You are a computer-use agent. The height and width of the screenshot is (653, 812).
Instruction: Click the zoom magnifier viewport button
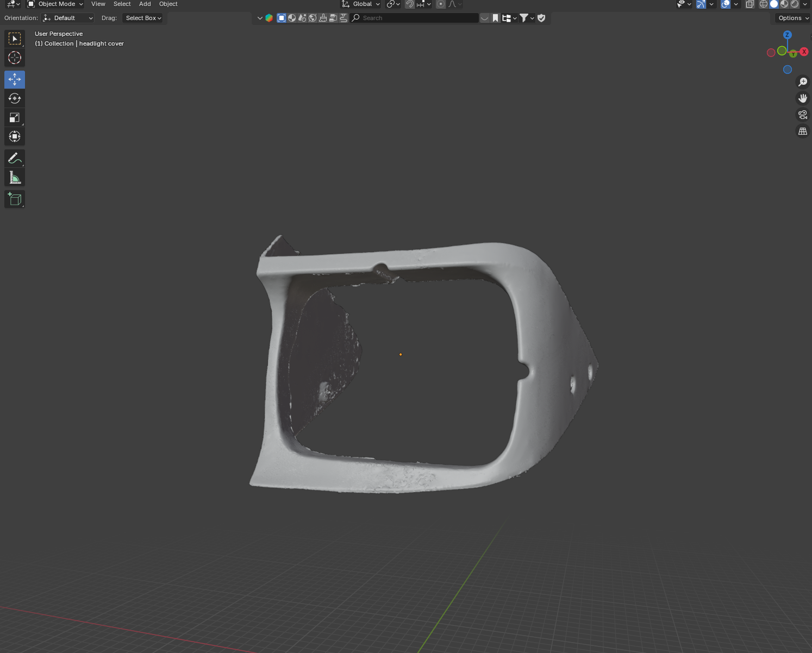[803, 82]
